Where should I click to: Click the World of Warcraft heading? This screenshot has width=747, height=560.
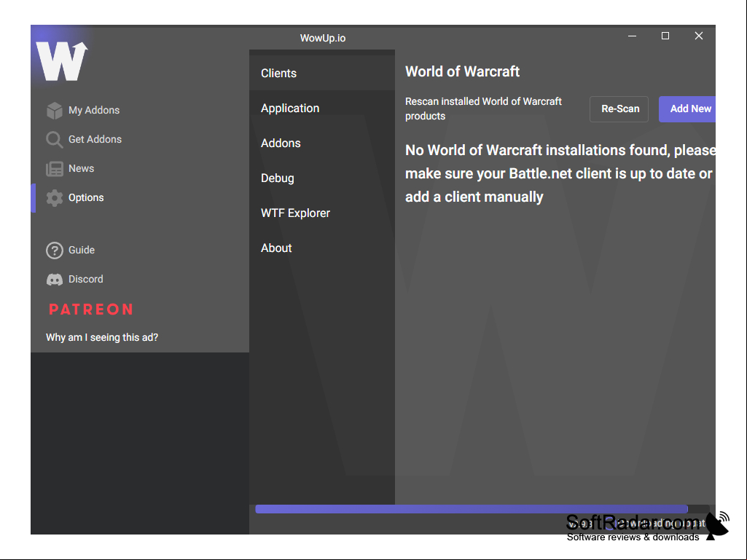[462, 71]
